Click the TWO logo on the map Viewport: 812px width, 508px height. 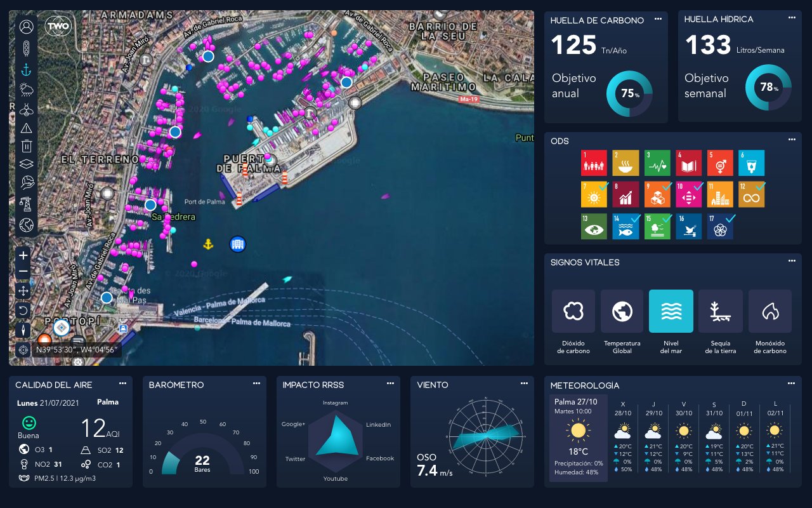coord(58,27)
